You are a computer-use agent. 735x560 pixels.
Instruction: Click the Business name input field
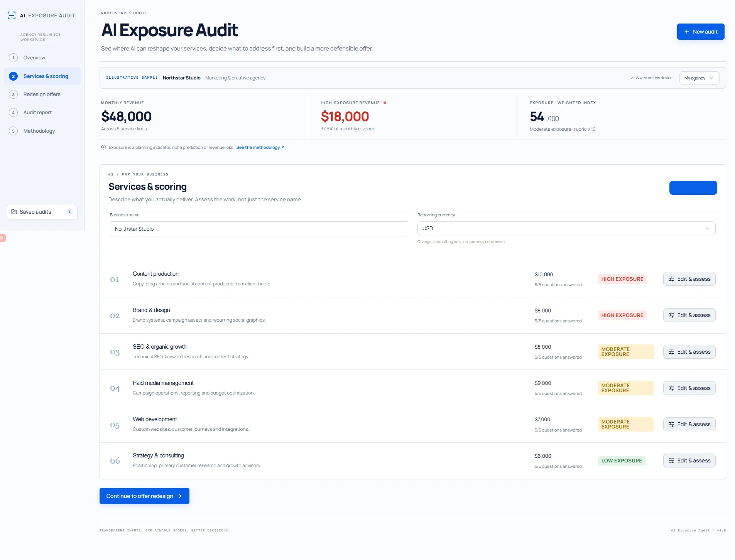[x=259, y=229]
